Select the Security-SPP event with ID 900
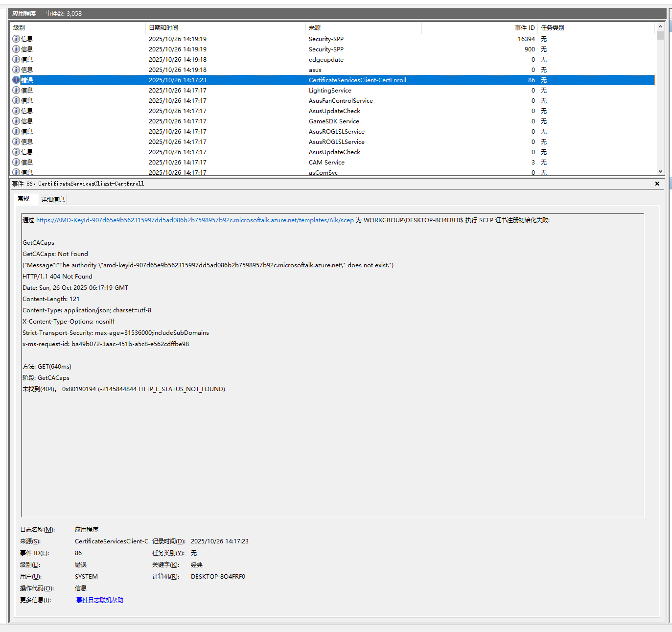Image resolution: width=672 pixels, height=632 pixels. pyautogui.click(x=333, y=49)
